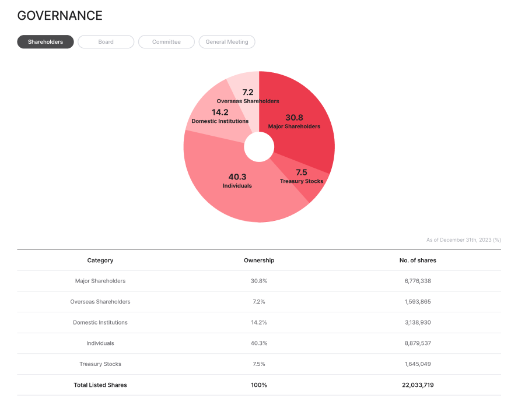Open the Committee tab

tap(166, 42)
